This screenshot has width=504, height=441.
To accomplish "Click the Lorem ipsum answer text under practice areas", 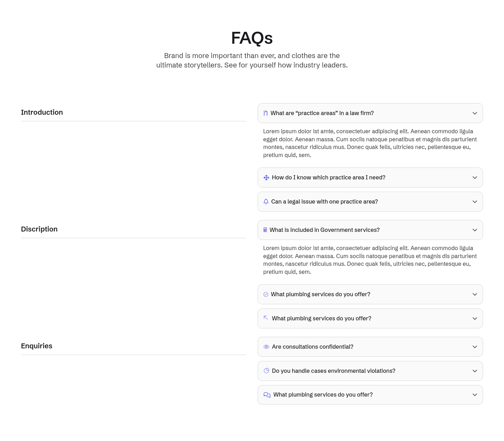I will [x=370, y=143].
